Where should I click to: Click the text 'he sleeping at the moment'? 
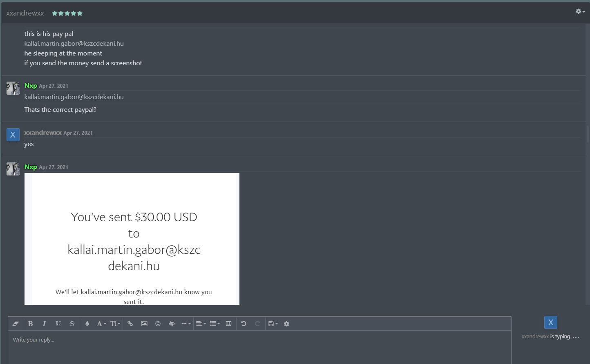pyautogui.click(x=63, y=53)
